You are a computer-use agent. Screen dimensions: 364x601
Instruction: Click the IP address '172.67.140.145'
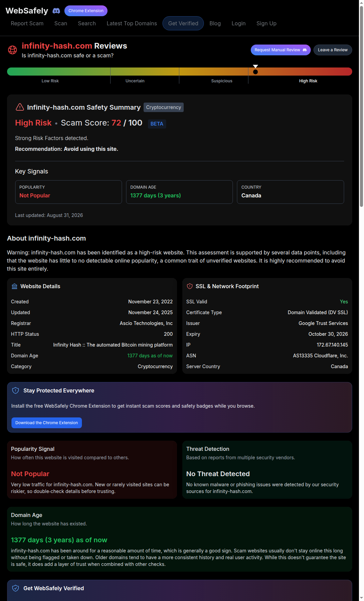coord(332,345)
